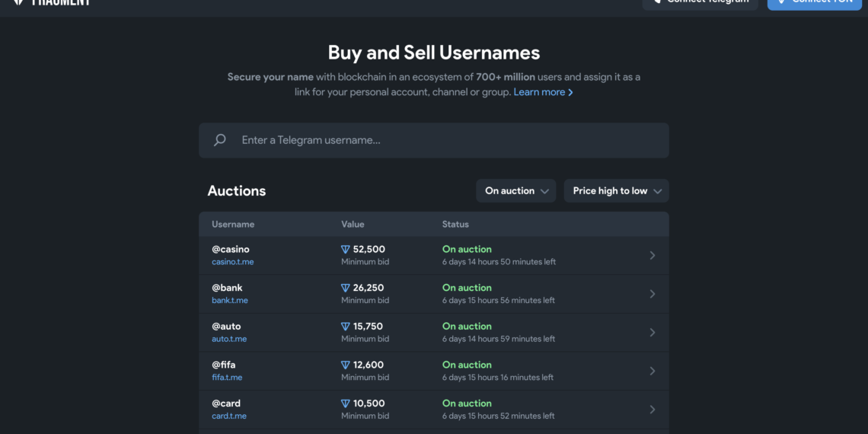Viewport: 868px width, 434px height.
Task: Click the TON icon beside 15,750
Action: click(x=346, y=327)
